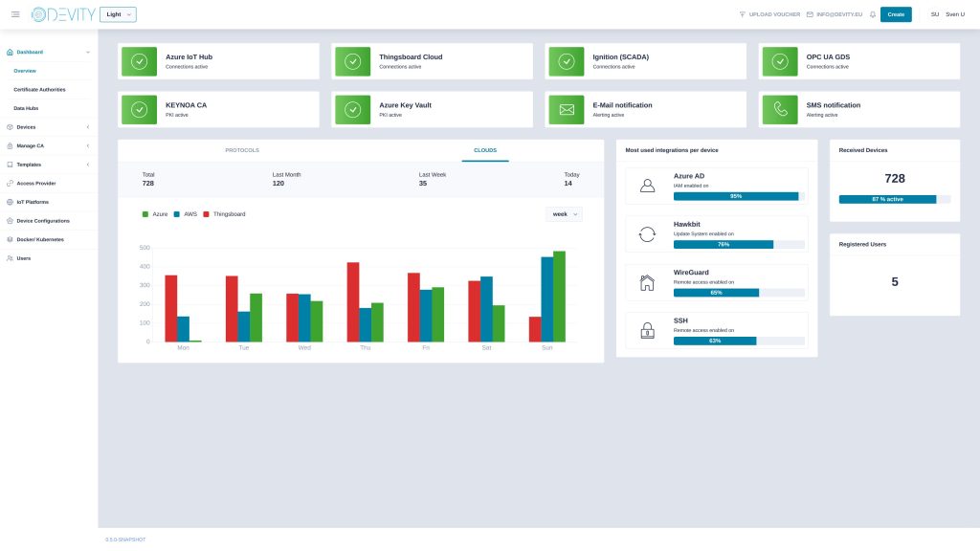Click the SMS notification phone icon
Viewport: 980px width, 551px height.
[x=780, y=110]
